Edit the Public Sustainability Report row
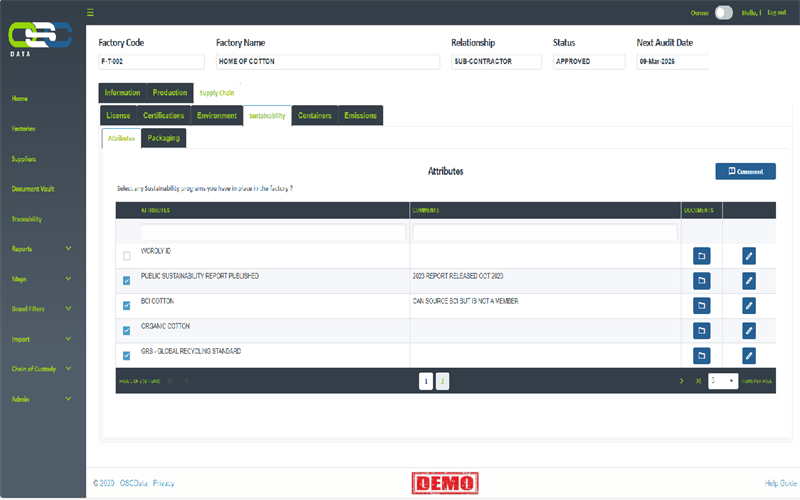 749,281
